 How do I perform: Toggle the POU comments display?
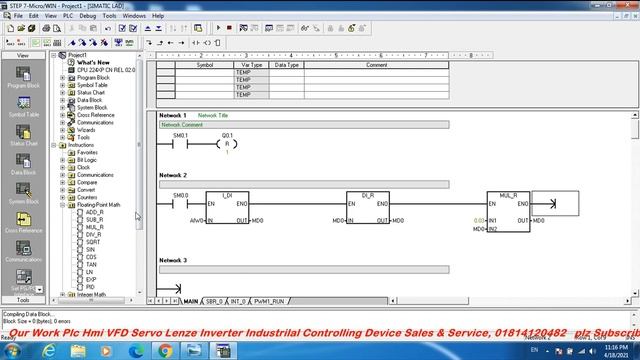click(x=36, y=42)
